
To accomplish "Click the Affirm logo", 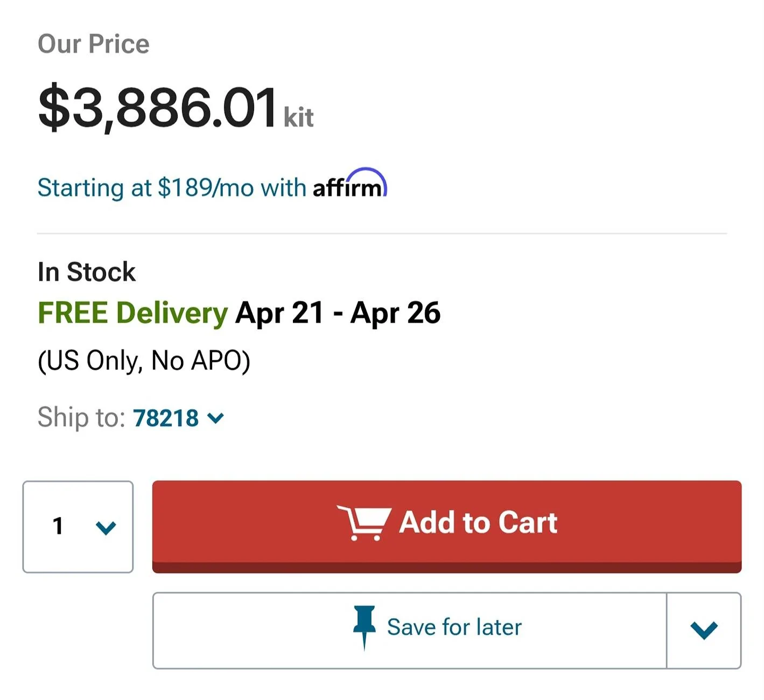I will [350, 184].
